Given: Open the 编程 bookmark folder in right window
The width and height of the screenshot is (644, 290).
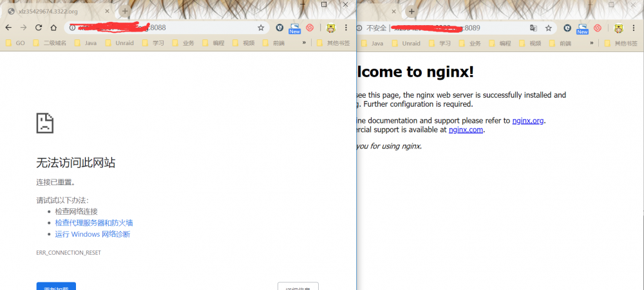Looking at the screenshot, I should click(500, 42).
